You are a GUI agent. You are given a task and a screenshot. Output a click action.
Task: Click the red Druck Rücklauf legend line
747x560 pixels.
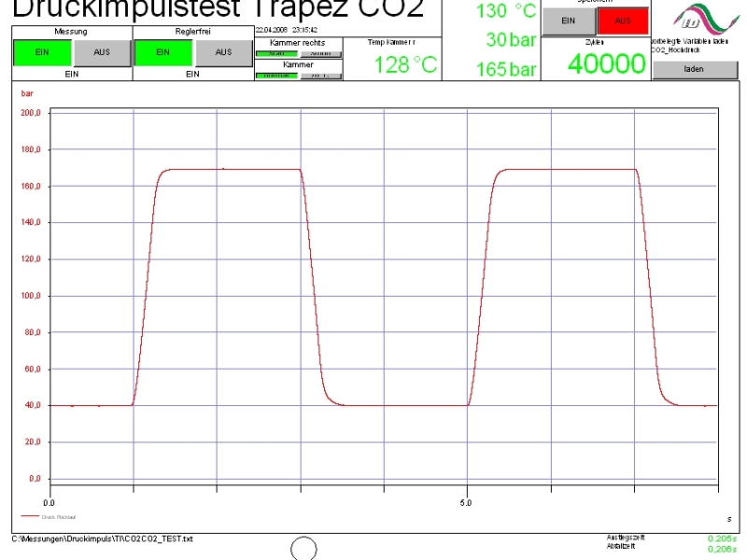point(30,516)
